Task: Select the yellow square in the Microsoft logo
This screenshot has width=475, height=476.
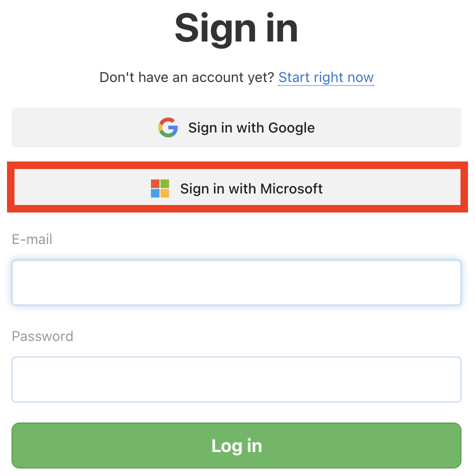Action: coord(164,193)
